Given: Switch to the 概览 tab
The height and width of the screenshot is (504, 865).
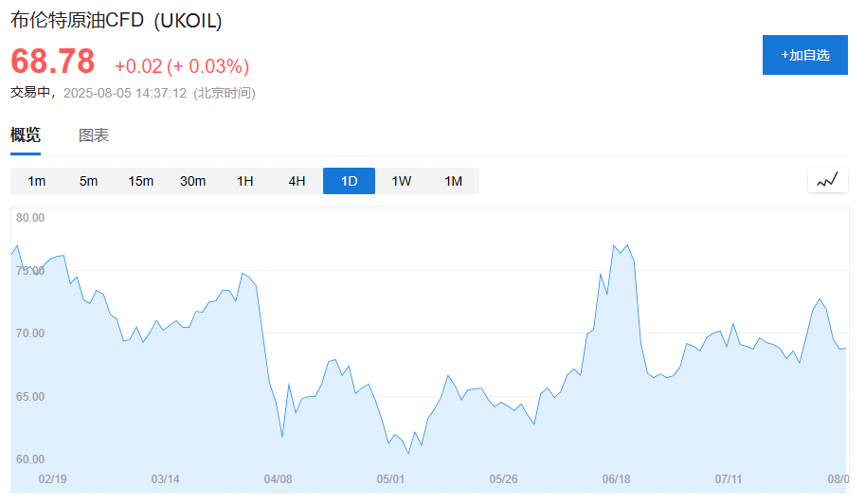Looking at the screenshot, I should click(26, 135).
